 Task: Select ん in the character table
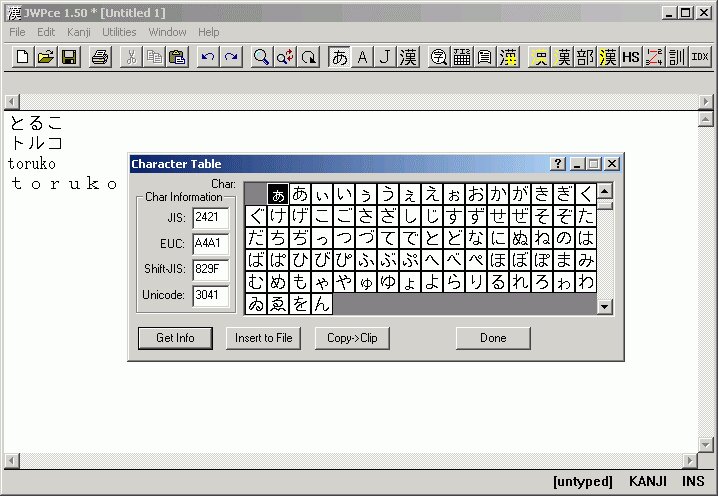coord(322,304)
